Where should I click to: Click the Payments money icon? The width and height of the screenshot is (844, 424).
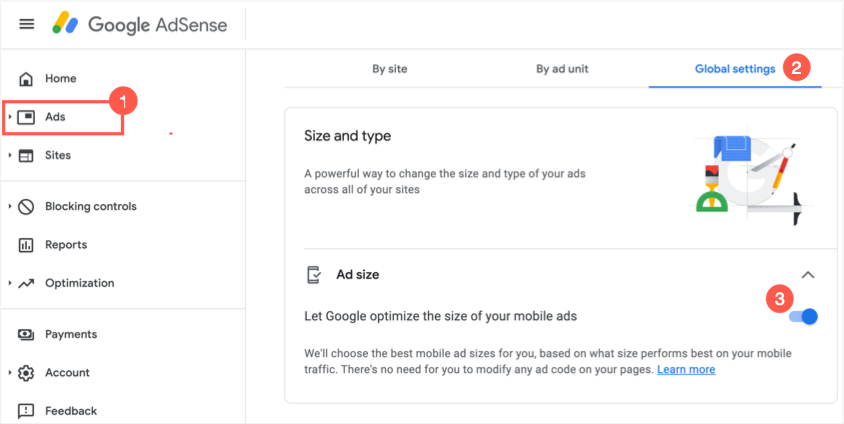coord(27,335)
